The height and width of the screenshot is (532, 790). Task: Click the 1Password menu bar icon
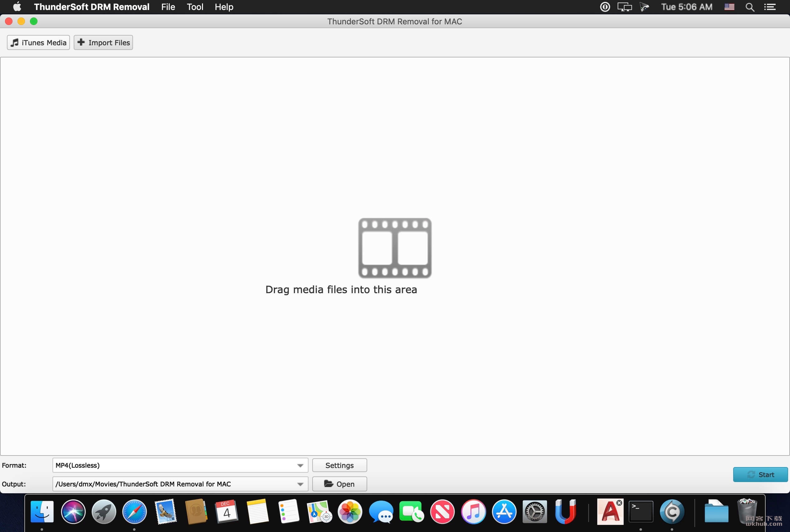pyautogui.click(x=605, y=7)
